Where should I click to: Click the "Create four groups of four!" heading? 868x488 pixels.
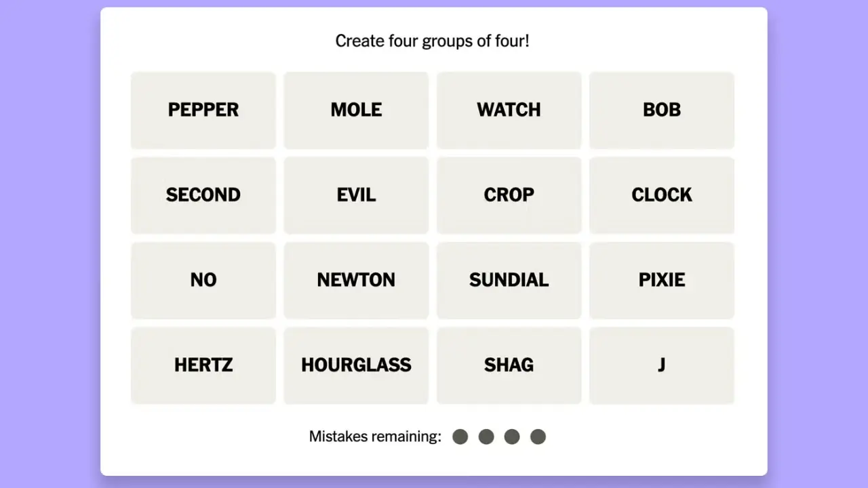[433, 41]
